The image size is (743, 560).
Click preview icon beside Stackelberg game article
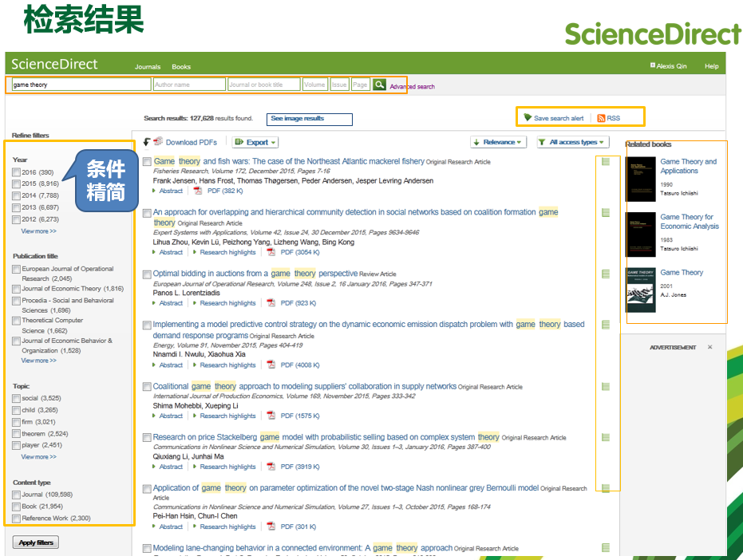(606, 437)
